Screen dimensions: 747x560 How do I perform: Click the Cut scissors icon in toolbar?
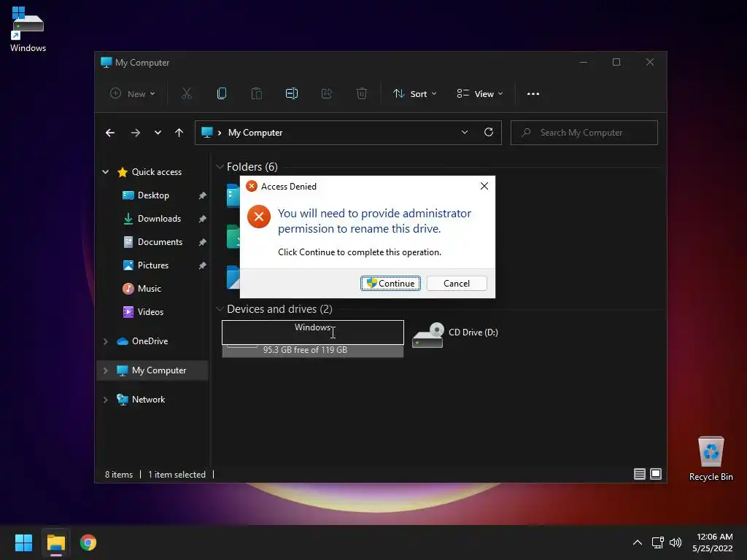tap(186, 94)
